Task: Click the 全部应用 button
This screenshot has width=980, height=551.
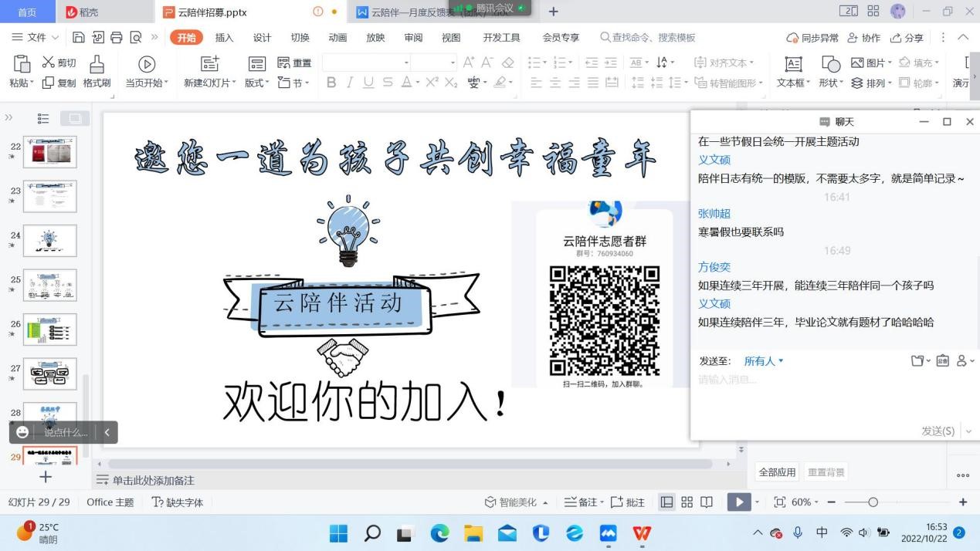Action: [777, 472]
